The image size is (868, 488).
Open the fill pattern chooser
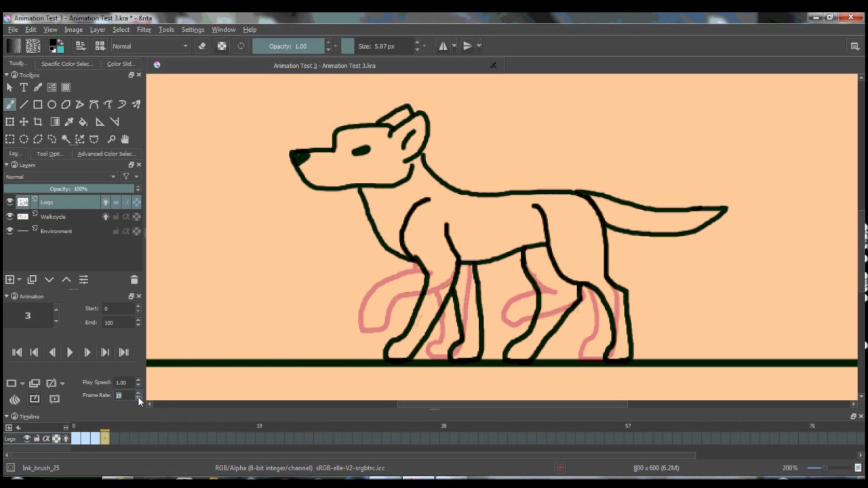pos(33,46)
